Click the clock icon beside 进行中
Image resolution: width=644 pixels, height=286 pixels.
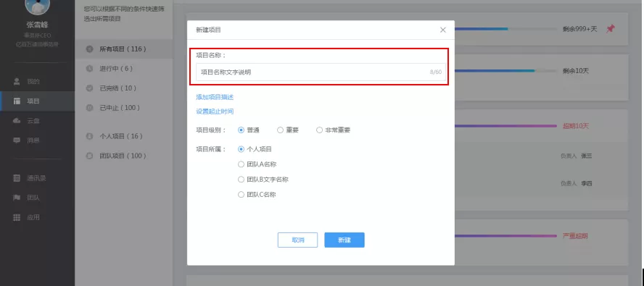point(89,69)
